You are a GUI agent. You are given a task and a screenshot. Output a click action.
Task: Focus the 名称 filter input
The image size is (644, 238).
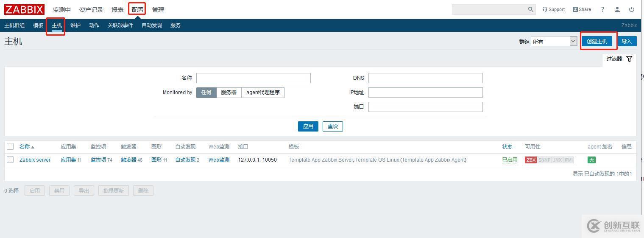(x=254, y=78)
